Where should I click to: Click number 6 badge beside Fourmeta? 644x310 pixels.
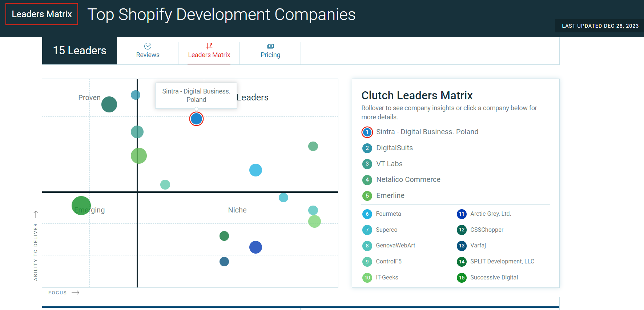(x=367, y=214)
